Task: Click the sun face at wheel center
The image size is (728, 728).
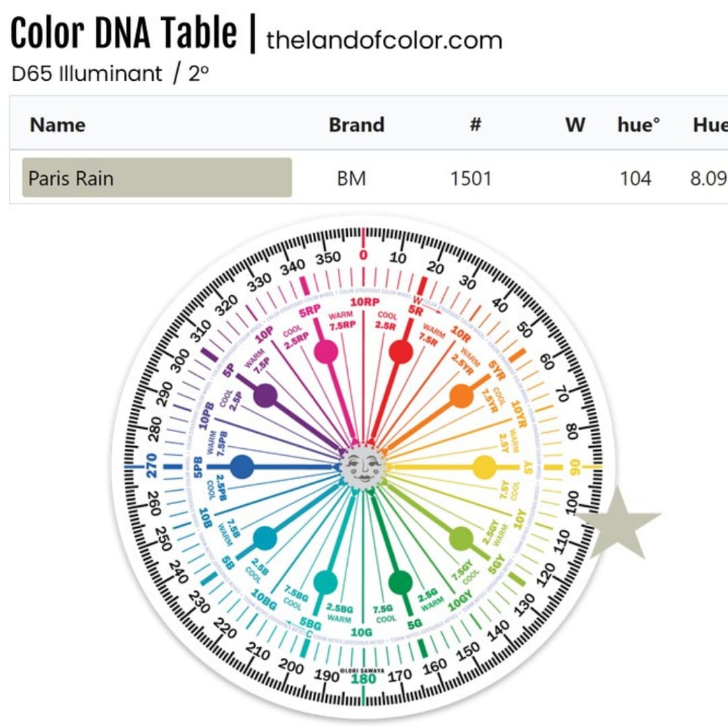Action: tap(363, 466)
